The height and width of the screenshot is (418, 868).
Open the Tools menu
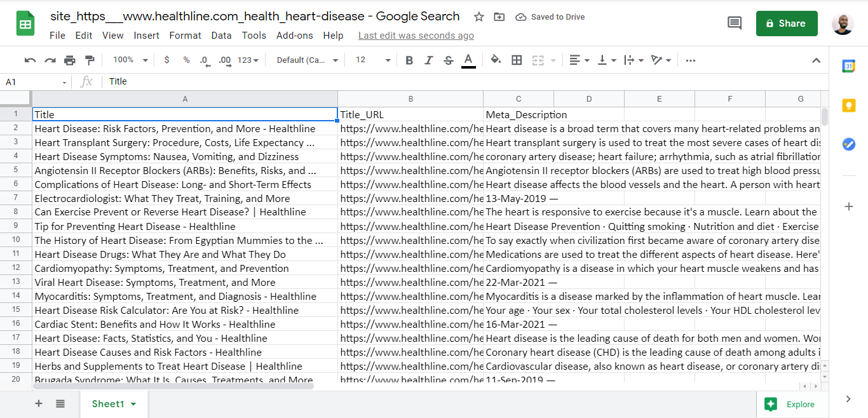coord(254,36)
